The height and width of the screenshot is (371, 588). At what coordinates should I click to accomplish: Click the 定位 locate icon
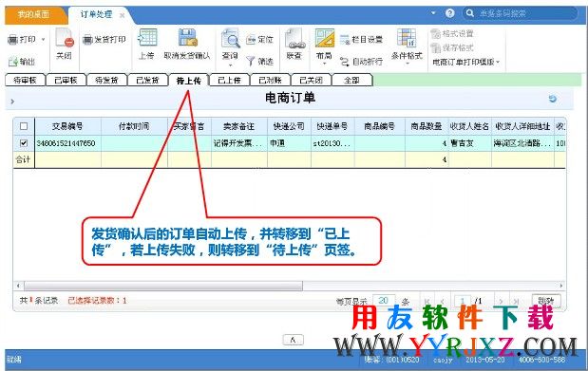pyautogui.click(x=251, y=40)
